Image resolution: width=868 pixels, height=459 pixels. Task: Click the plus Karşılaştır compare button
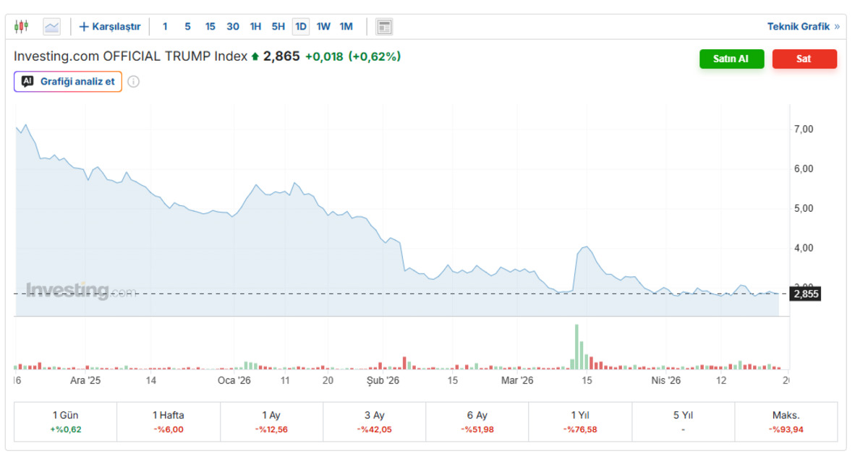[110, 27]
